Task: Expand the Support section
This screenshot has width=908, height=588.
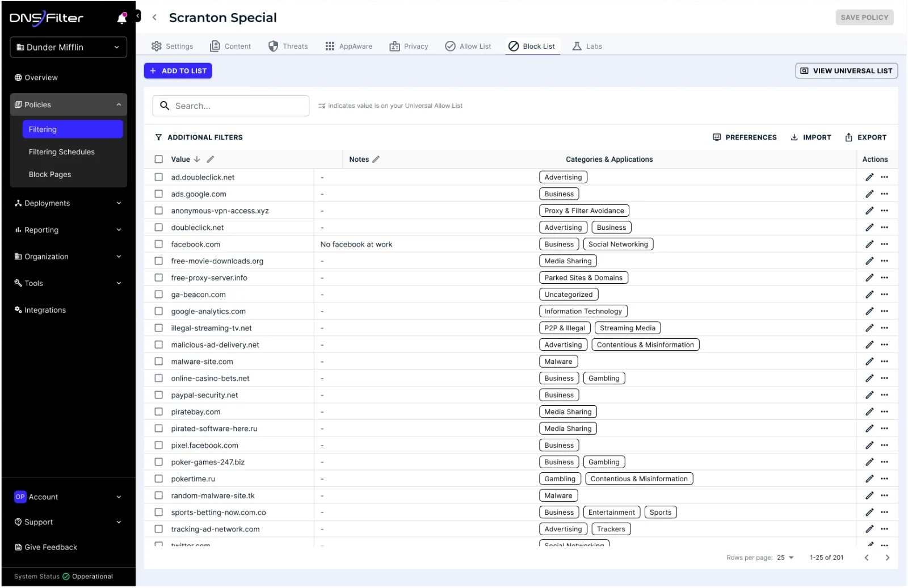Action: (x=68, y=522)
